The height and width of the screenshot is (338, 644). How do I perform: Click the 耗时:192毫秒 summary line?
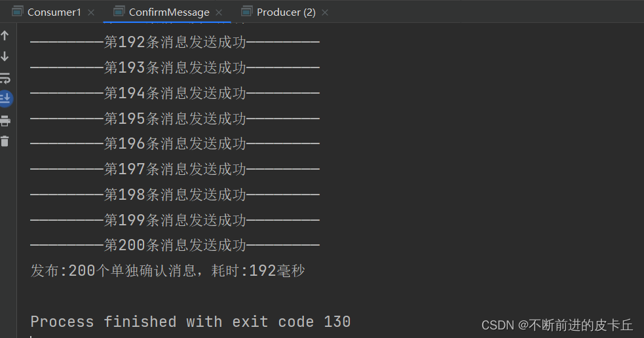coord(168,271)
